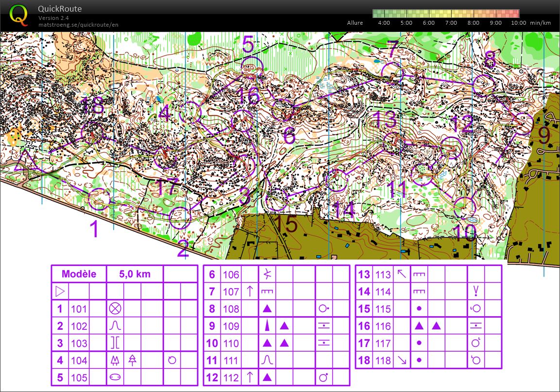This screenshot has width=560, height=392.
Task: Click the diagonal arrow in control 18 row
Action: coord(402,360)
